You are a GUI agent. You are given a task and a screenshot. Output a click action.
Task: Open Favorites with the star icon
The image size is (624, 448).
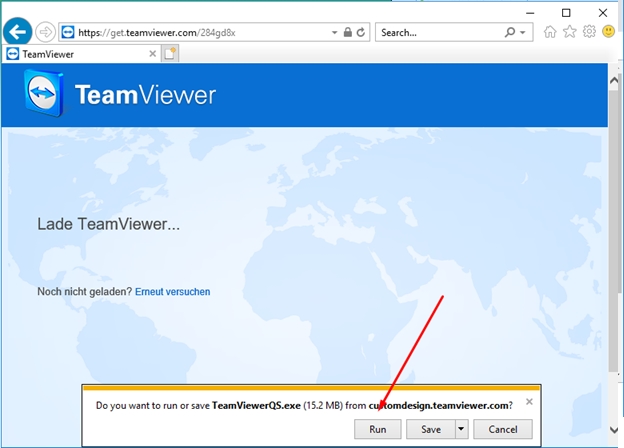click(569, 31)
